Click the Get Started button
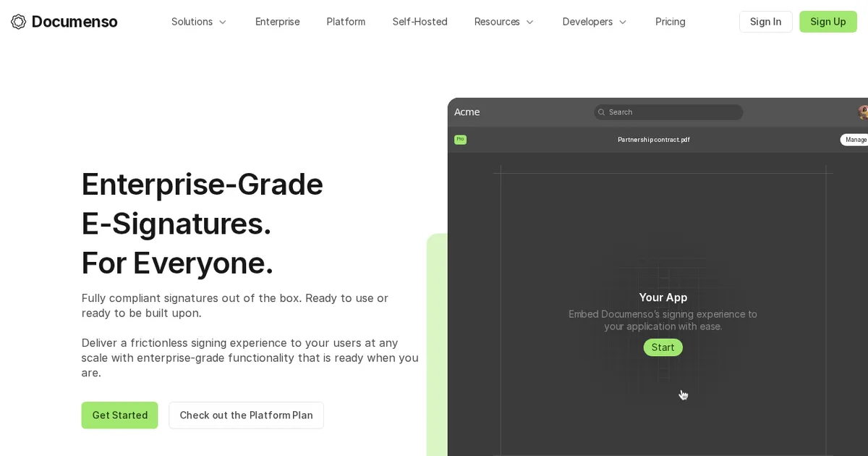 coord(119,415)
